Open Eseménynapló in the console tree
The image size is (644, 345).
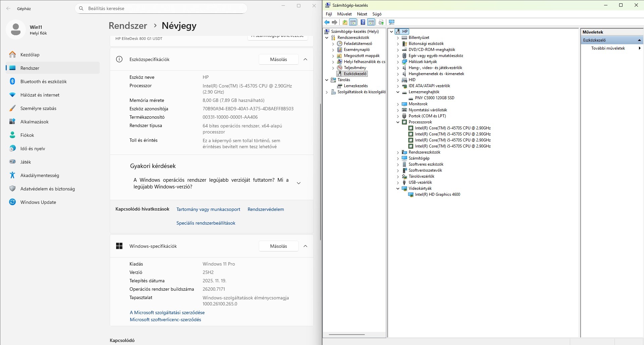[357, 50]
